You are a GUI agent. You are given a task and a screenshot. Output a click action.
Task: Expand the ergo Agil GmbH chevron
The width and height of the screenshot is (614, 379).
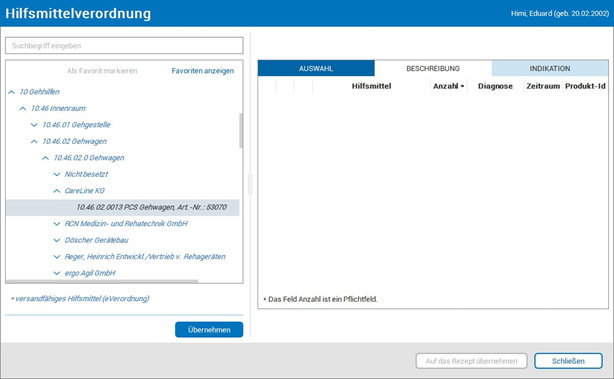coord(57,273)
